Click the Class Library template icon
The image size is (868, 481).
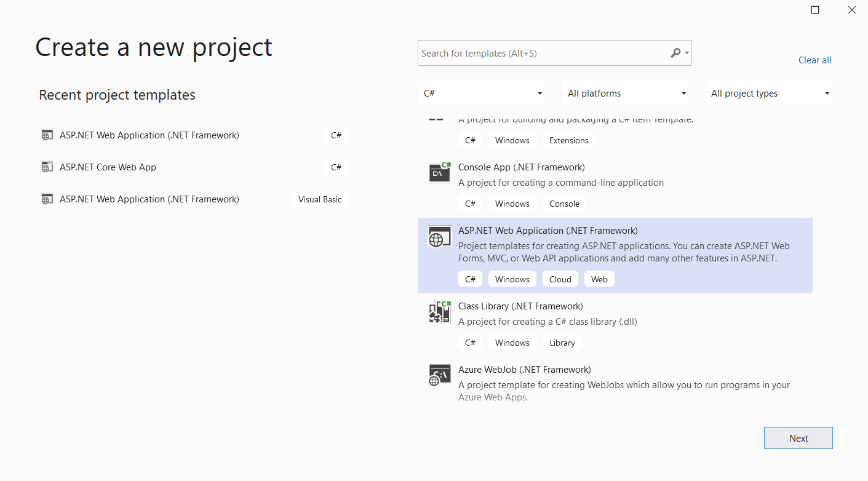tap(439, 312)
